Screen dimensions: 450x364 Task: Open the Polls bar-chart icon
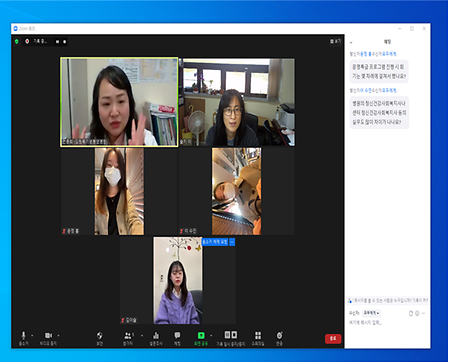tap(156, 335)
